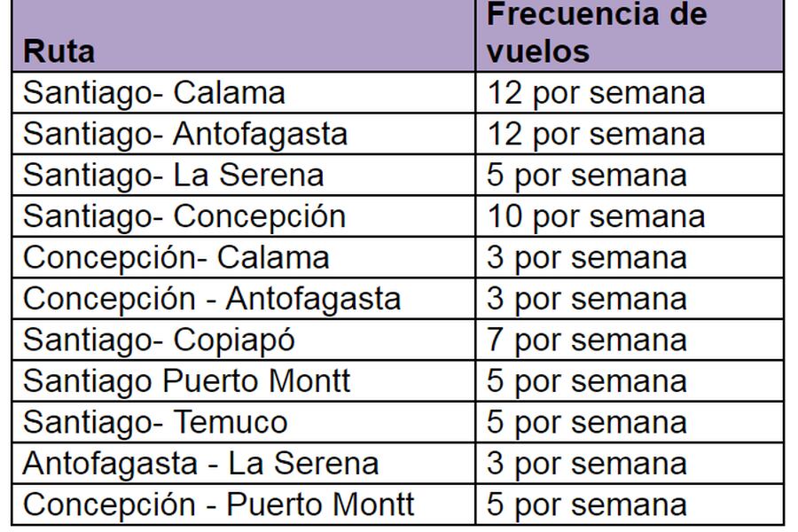Click the 7 por semana frequency cell
798x532 pixels.
pyautogui.click(x=630, y=340)
